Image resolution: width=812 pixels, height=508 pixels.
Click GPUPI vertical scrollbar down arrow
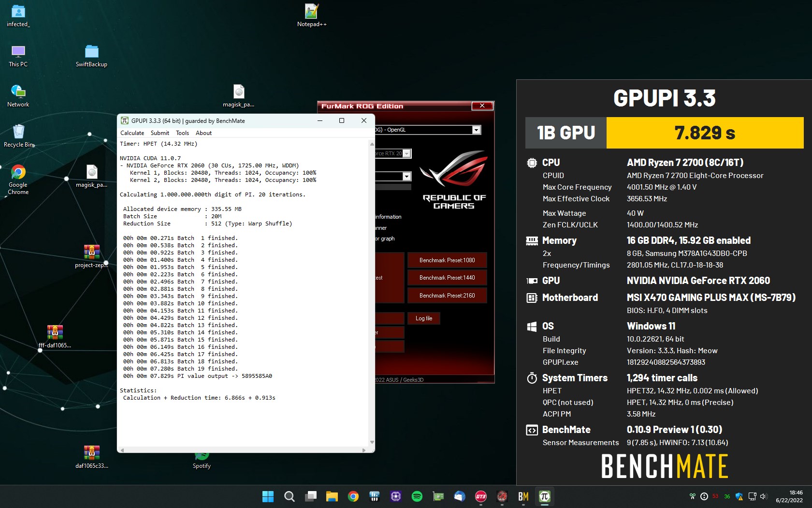(x=372, y=442)
